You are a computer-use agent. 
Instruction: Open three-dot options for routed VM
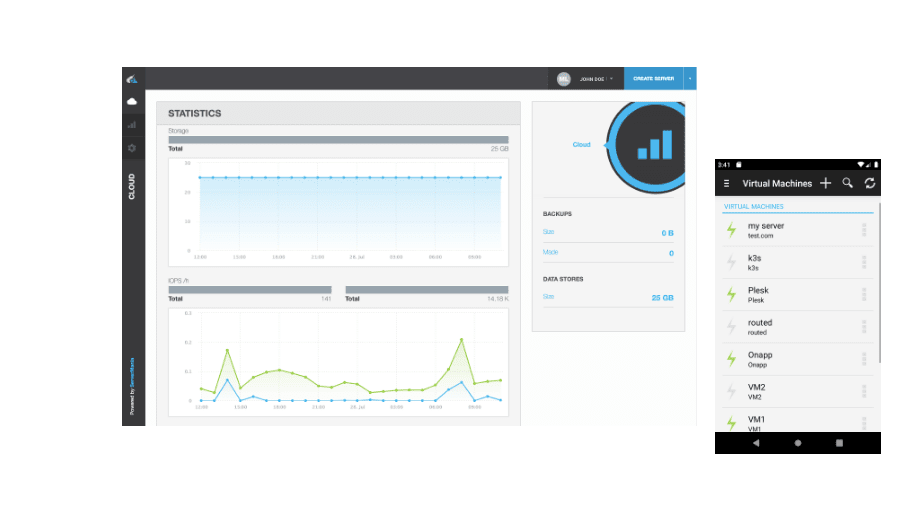(x=864, y=327)
